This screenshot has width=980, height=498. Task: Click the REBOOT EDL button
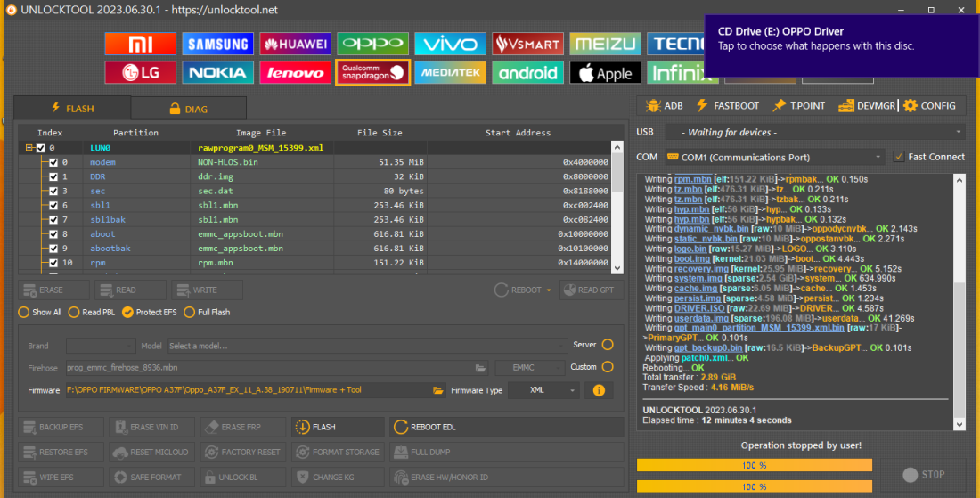coord(506,427)
